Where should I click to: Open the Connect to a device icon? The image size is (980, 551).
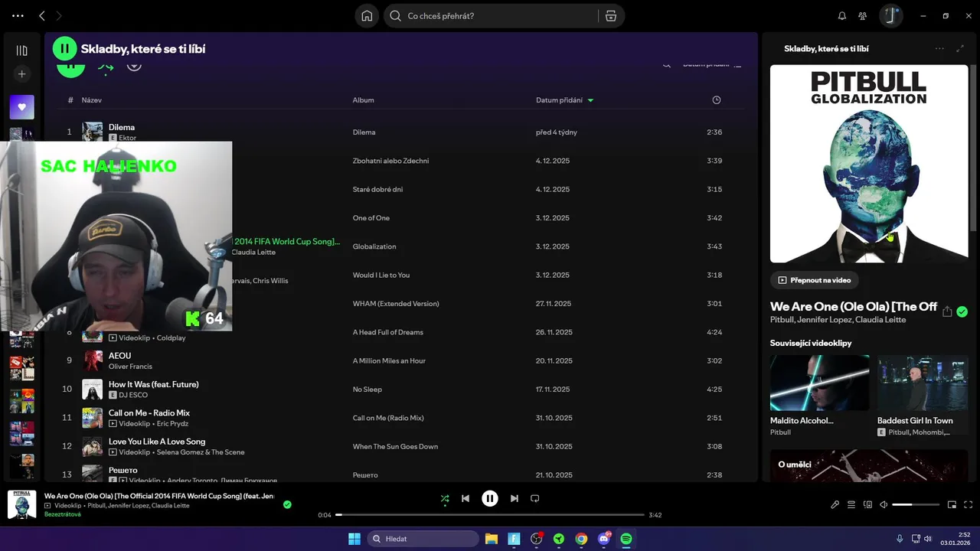pyautogui.click(x=867, y=504)
